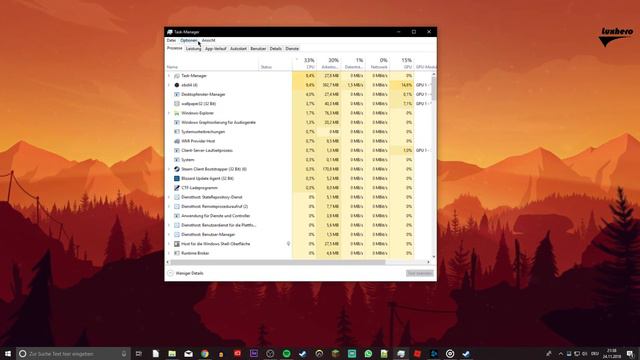
Task: Switch to the Leistung tab
Action: pyautogui.click(x=193, y=49)
